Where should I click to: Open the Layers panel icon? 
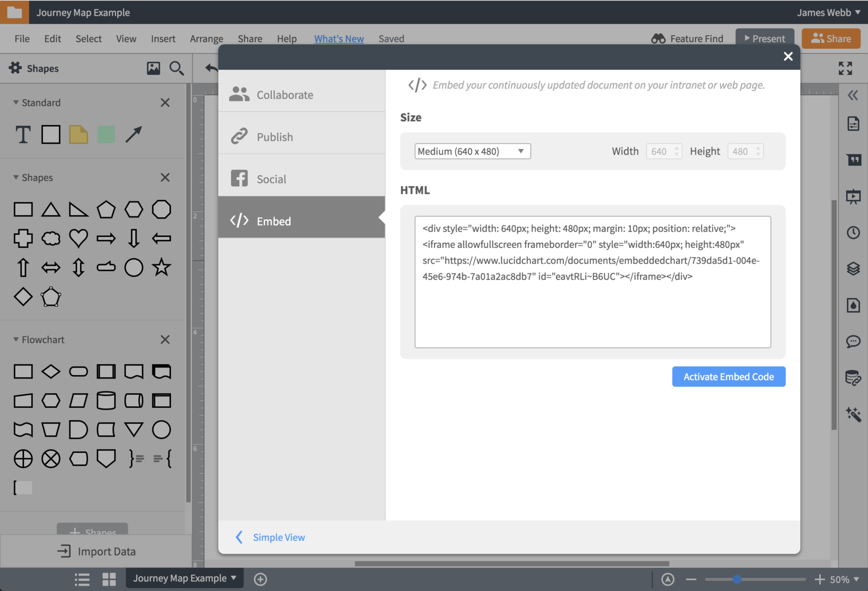click(853, 268)
